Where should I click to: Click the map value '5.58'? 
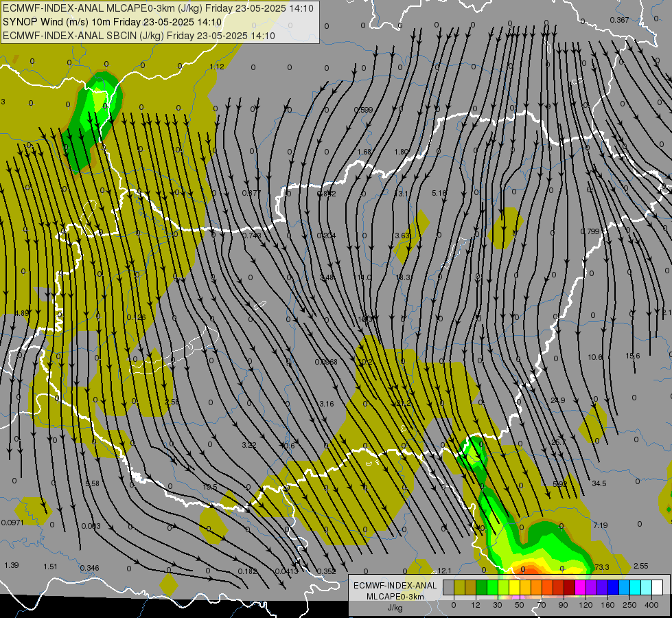point(92,484)
